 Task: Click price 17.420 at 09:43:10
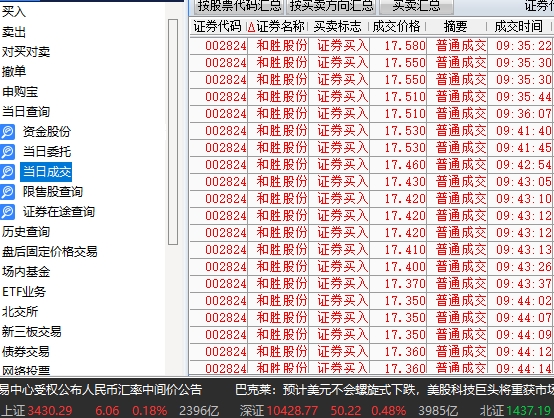click(405, 199)
